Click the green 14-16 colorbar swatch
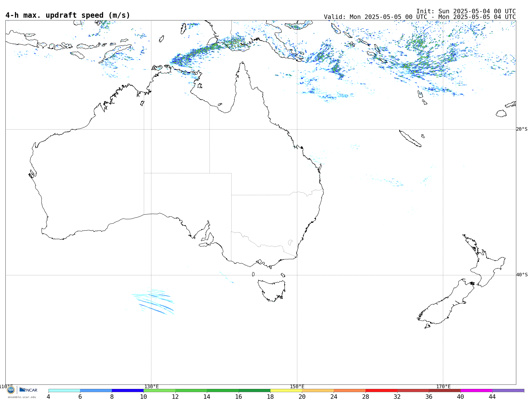Viewport: 532px width, 400px height. click(x=223, y=390)
